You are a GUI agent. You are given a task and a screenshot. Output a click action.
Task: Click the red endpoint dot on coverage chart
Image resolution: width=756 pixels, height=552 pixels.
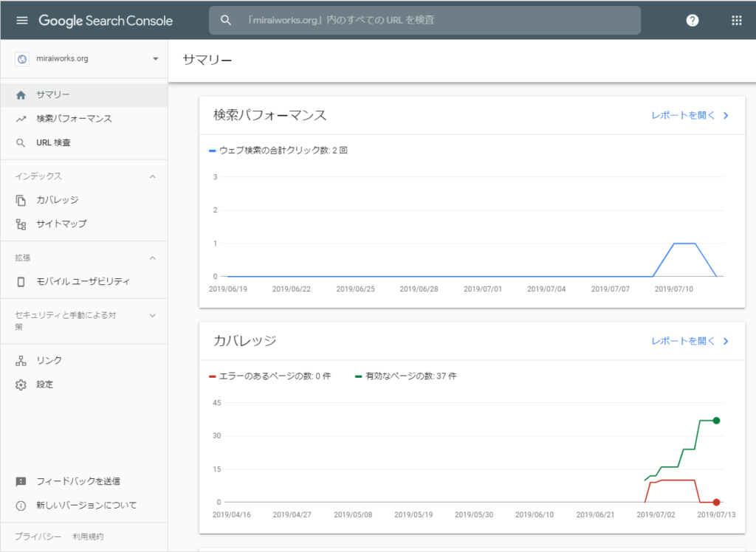click(716, 503)
